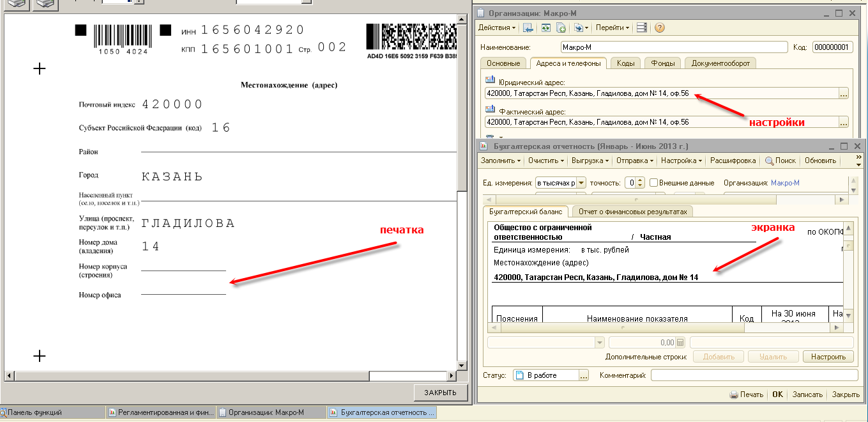
Task: Click the Макро-М organization link
Action: (x=785, y=183)
